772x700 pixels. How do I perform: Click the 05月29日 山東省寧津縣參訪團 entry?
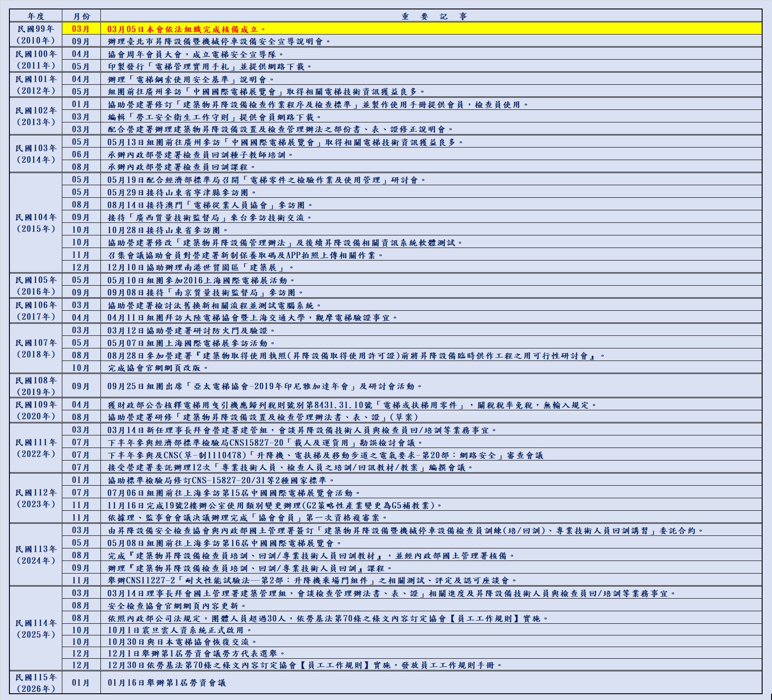point(182,192)
